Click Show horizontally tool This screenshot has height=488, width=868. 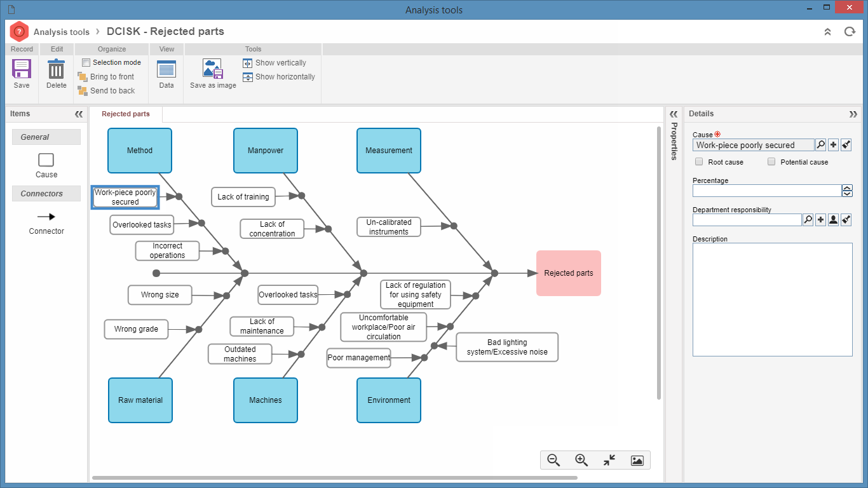(279, 77)
